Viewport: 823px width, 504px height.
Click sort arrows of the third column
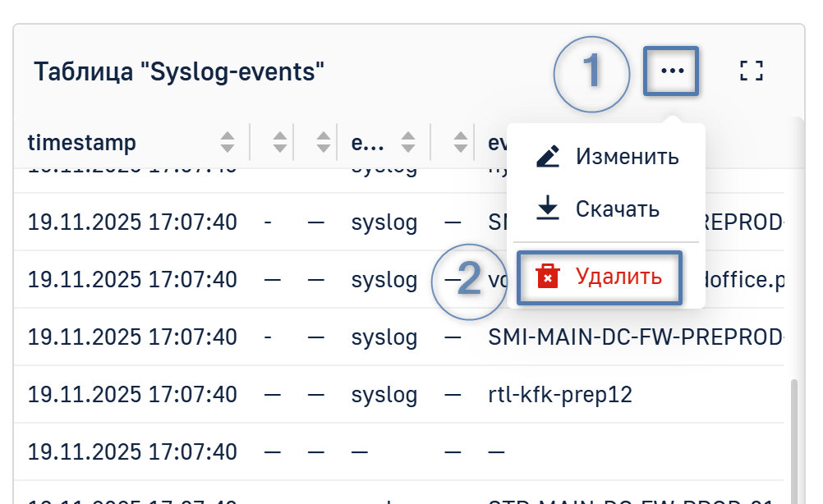[325, 142]
